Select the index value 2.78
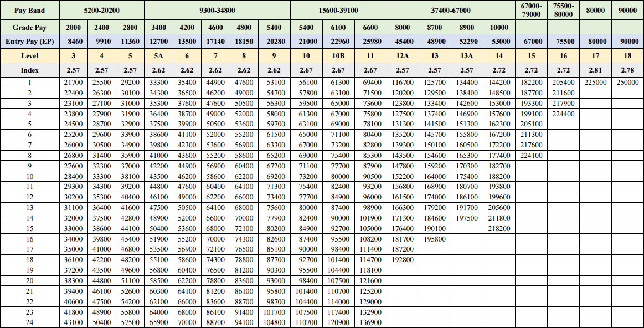Screen dimensions: 644x328 (627, 70)
